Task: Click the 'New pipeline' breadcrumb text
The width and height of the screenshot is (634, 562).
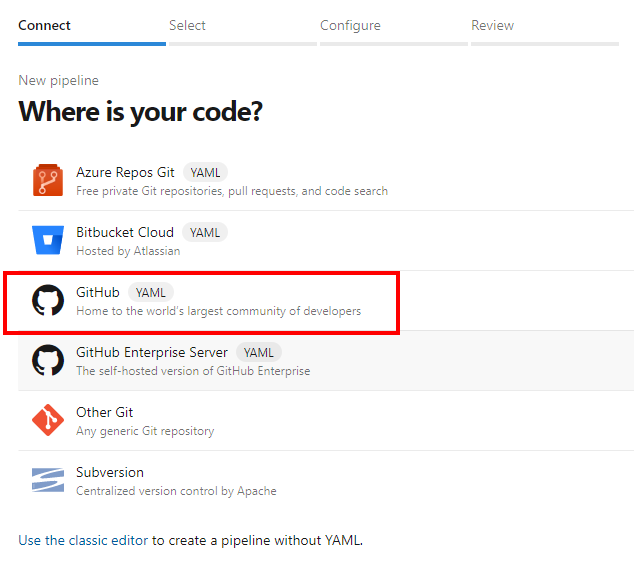Action: point(58,80)
